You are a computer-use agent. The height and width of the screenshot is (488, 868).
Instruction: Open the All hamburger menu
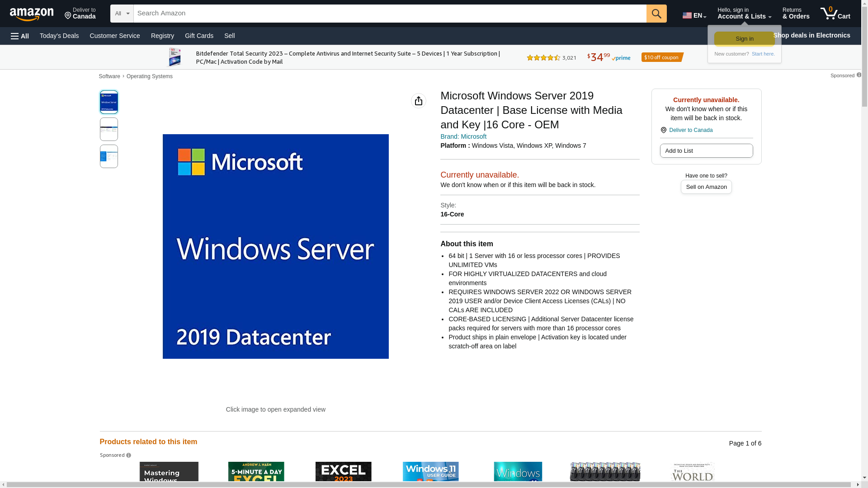pos(20,36)
